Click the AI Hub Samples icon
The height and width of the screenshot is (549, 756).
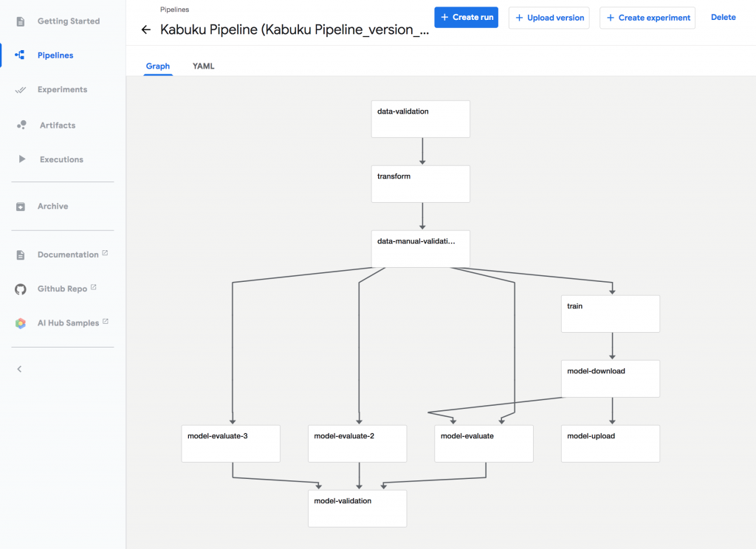(21, 323)
